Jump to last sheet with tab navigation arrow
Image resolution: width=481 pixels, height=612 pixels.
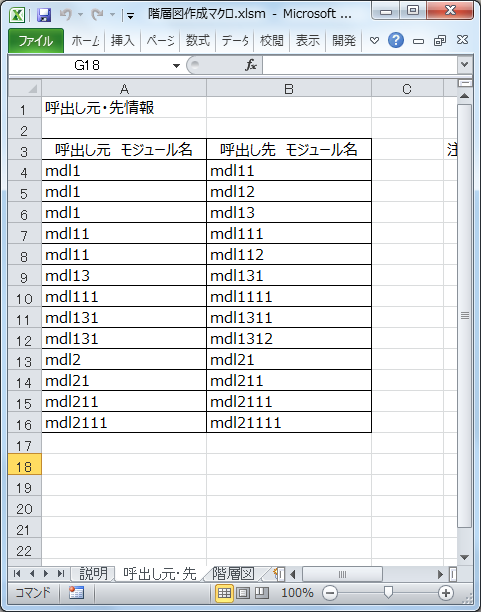[x=61, y=573]
